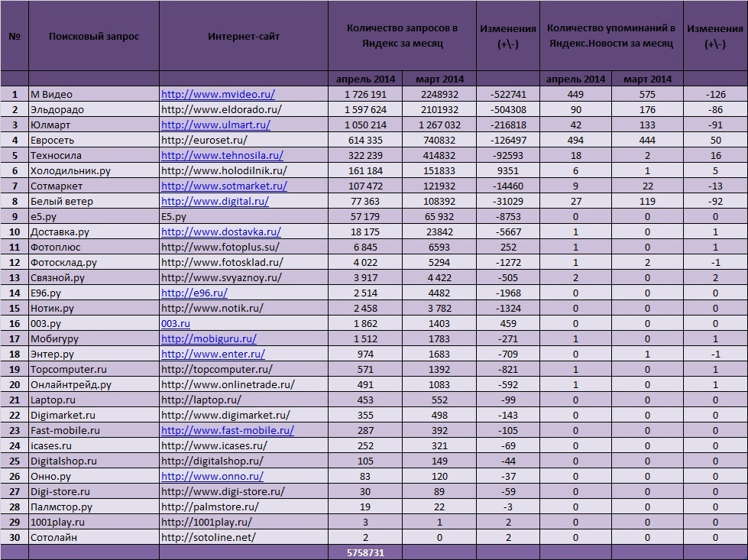Select the 'М Видео' cell
Screen dimensions: 748x560
tap(94, 95)
